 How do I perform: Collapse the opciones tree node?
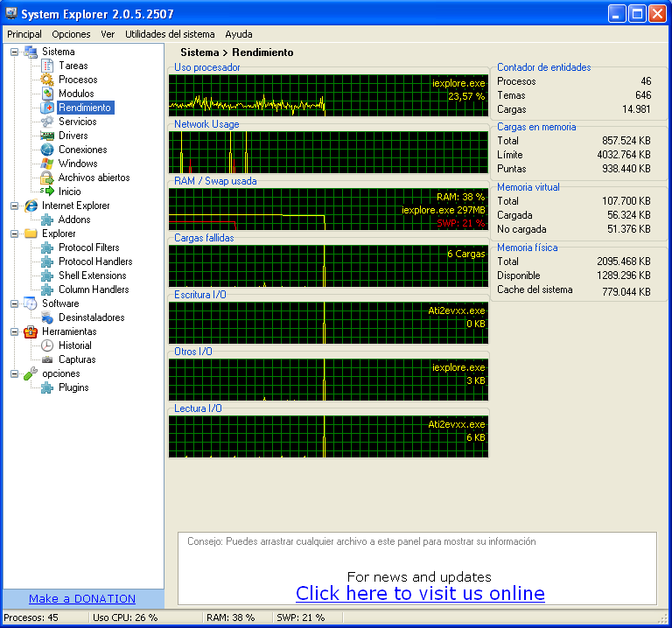click(x=14, y=374)
